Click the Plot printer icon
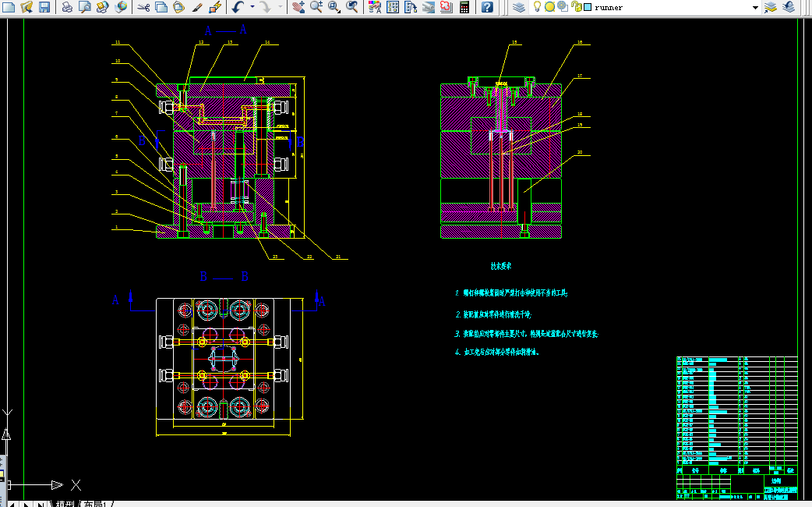This screenshot has width=812, height=507. [x=67, y=7]
